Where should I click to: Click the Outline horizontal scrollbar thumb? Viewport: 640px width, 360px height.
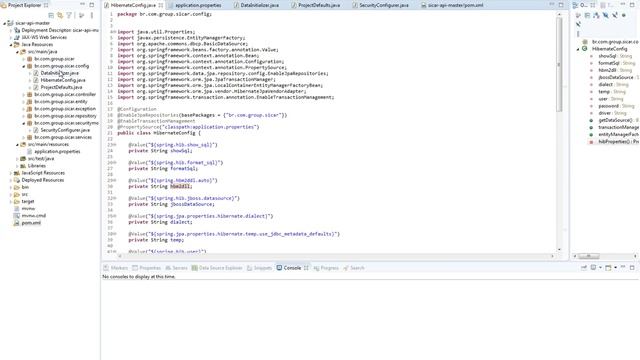tap(589, 256)
